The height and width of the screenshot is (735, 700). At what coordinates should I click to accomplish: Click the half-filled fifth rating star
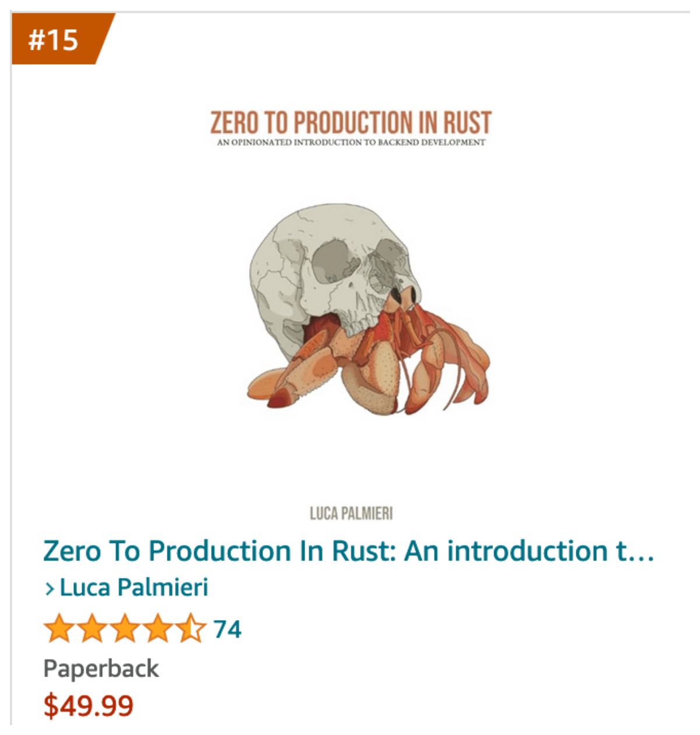(x=191, y=629)
